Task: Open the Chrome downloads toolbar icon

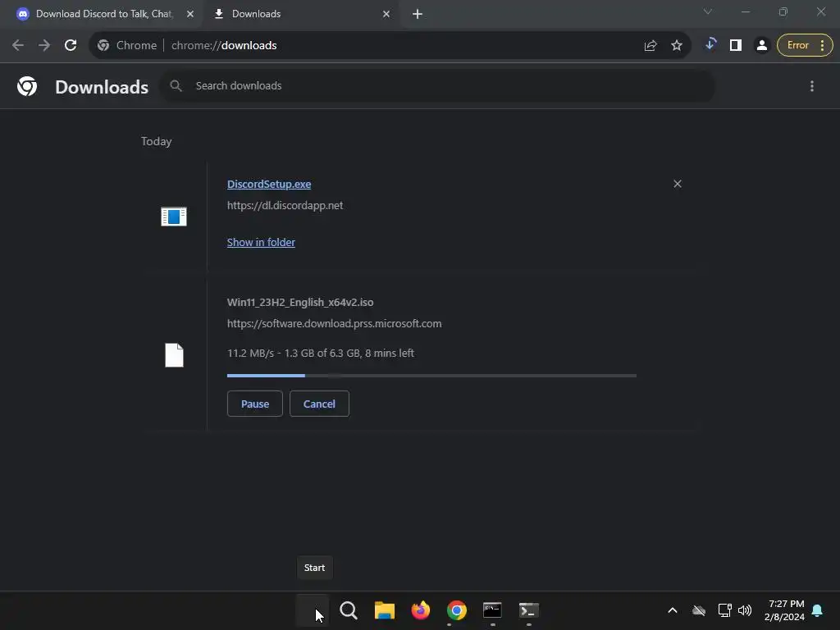Action: (710, 44)
